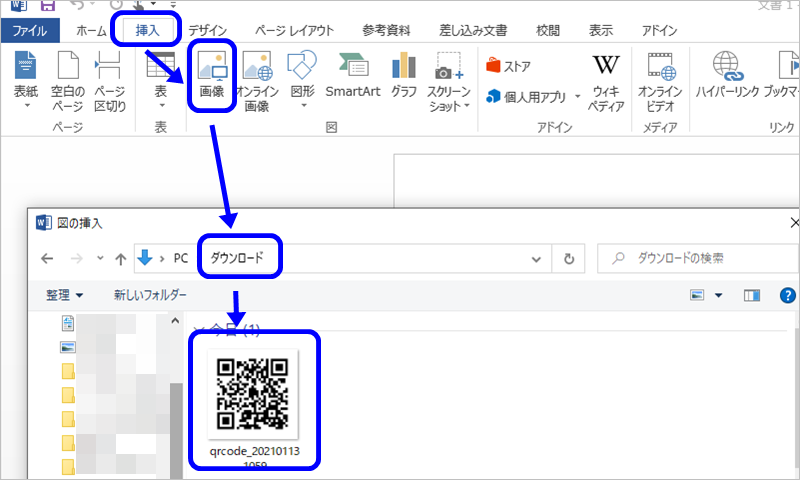The height and width of the screenshot is (480, 800).
Task: Insert an online picture via オンライン画像
Action: tap(257, 82)
